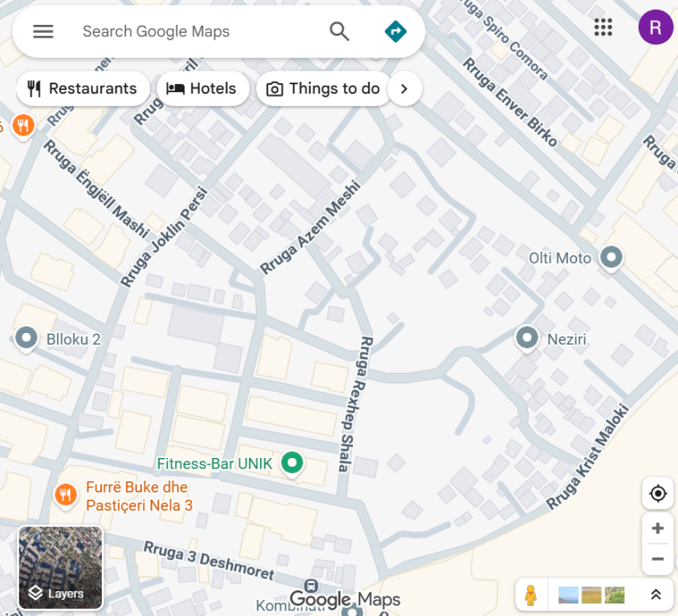Pick up the Street View pegman
The width and height of the screenshot is (678, 616).
pyautogui.click(x=530, y=595)
